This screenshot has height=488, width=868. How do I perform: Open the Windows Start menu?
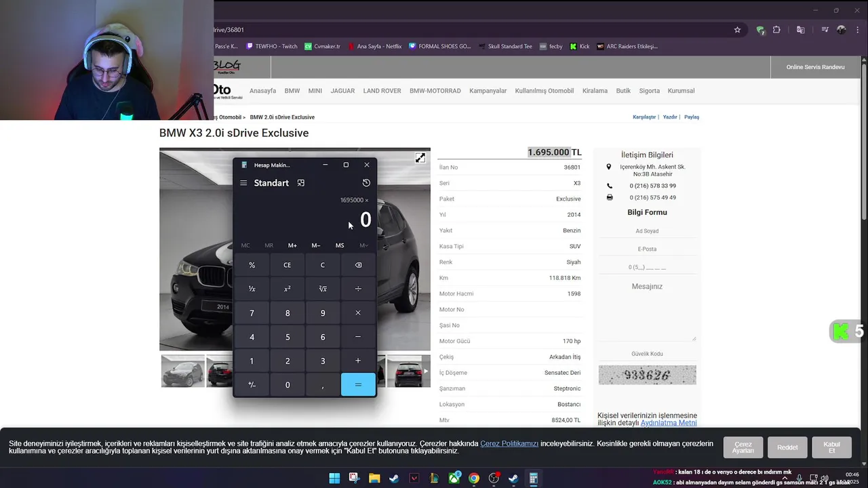pos(334,479)
